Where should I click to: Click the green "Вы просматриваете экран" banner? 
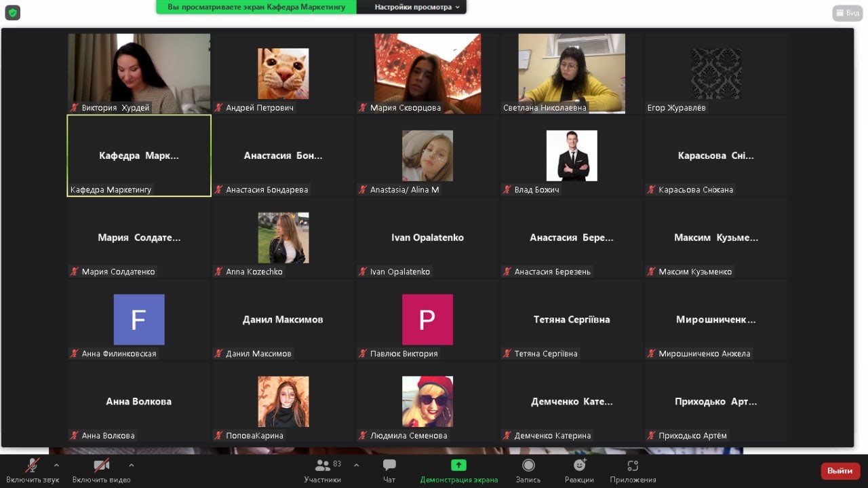point(256,7)
